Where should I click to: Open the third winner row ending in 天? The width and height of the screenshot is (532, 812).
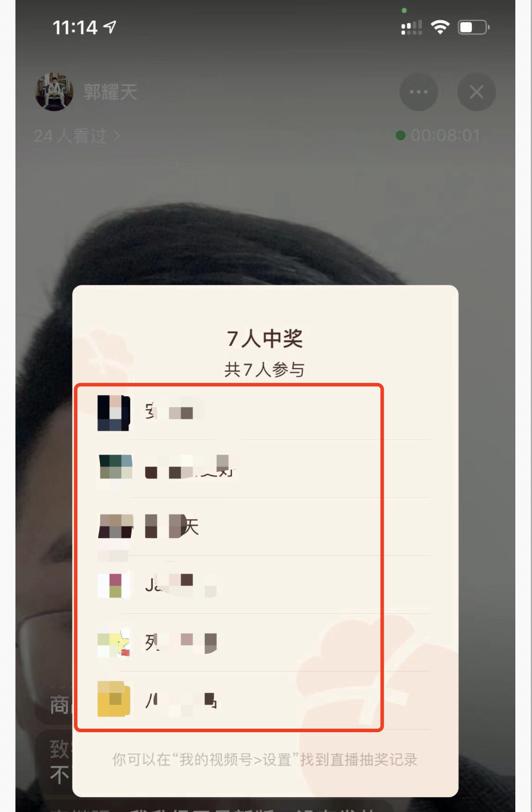pos(263,527)
